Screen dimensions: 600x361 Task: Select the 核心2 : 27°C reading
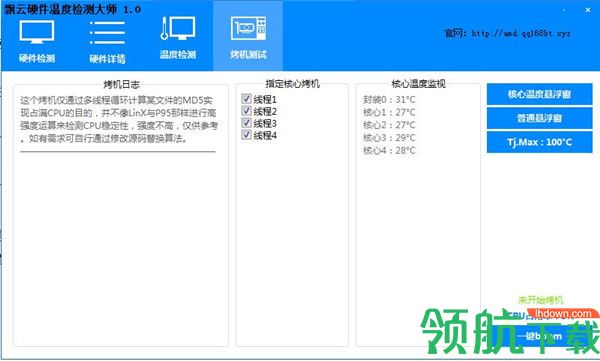[x=389, y=125]
